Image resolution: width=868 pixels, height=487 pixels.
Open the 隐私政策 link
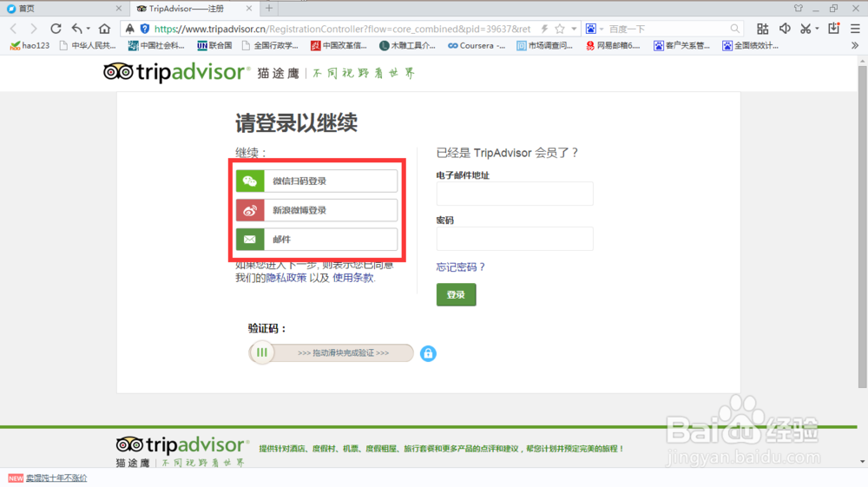pyautogui.click(x=286, y=278)
